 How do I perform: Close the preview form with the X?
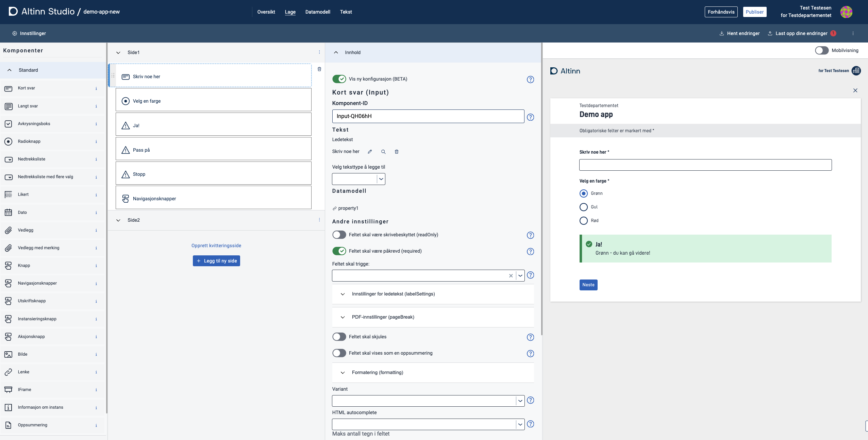point(855,90)
